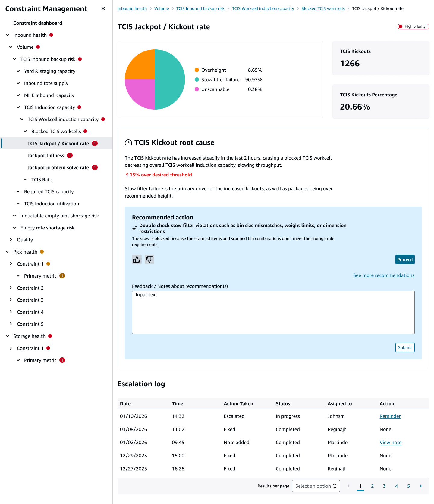Open the View note link
The image size is (434, 504).
390,442
